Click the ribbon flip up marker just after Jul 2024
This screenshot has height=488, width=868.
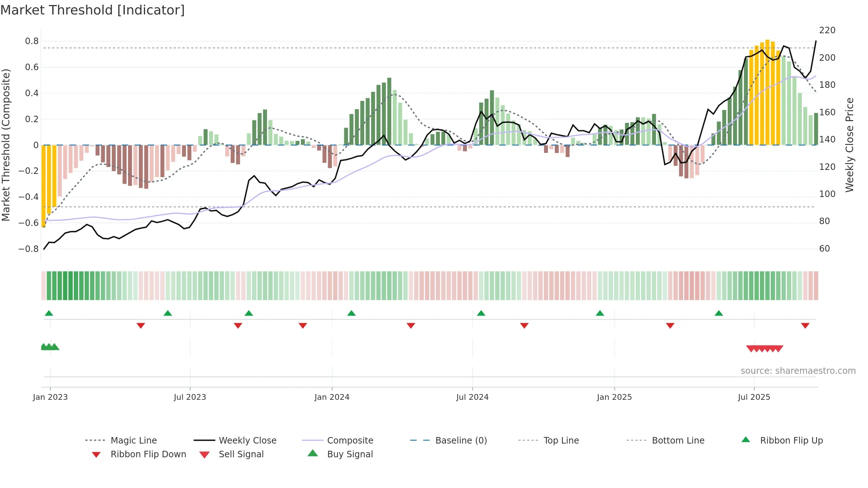[x=481, y=313]
